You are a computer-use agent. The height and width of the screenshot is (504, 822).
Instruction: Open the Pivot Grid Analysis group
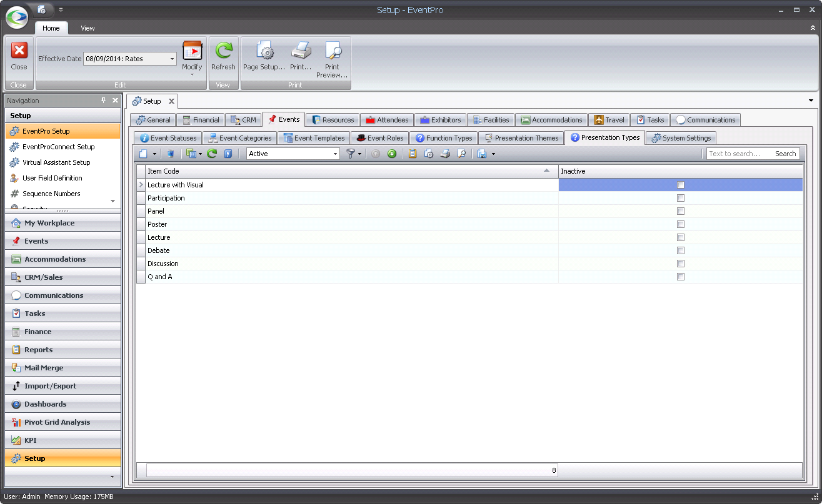[63, 422]
